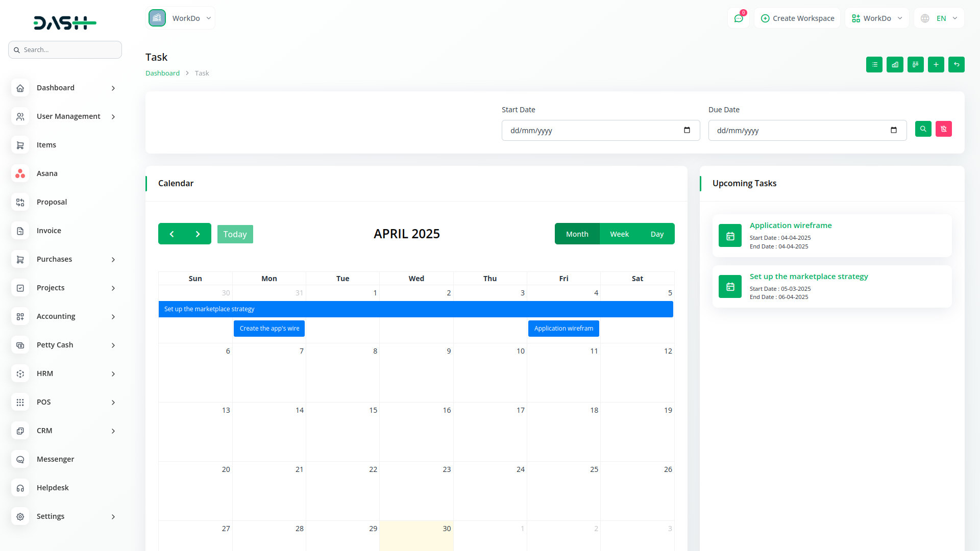Expand the Settings submenu chevron
This screenshot has height=551, width=980.
[113, 517]
